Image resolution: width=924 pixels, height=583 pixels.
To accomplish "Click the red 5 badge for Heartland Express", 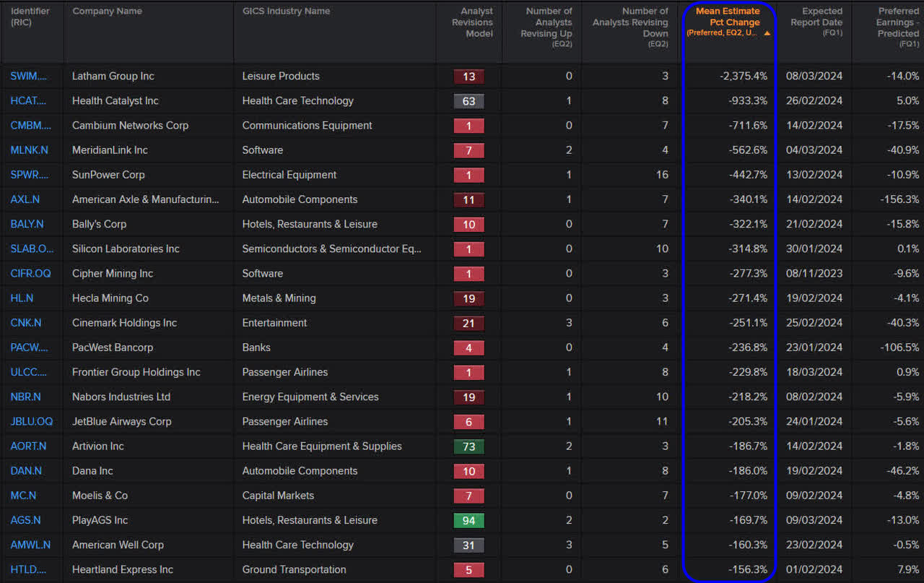I will [x=468, y=569].
